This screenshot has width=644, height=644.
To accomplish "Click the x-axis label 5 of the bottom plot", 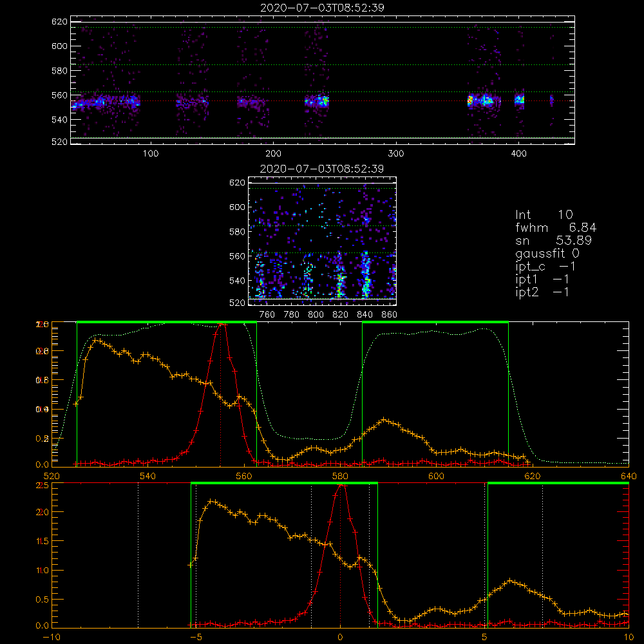I will click(x=485, y=638).
